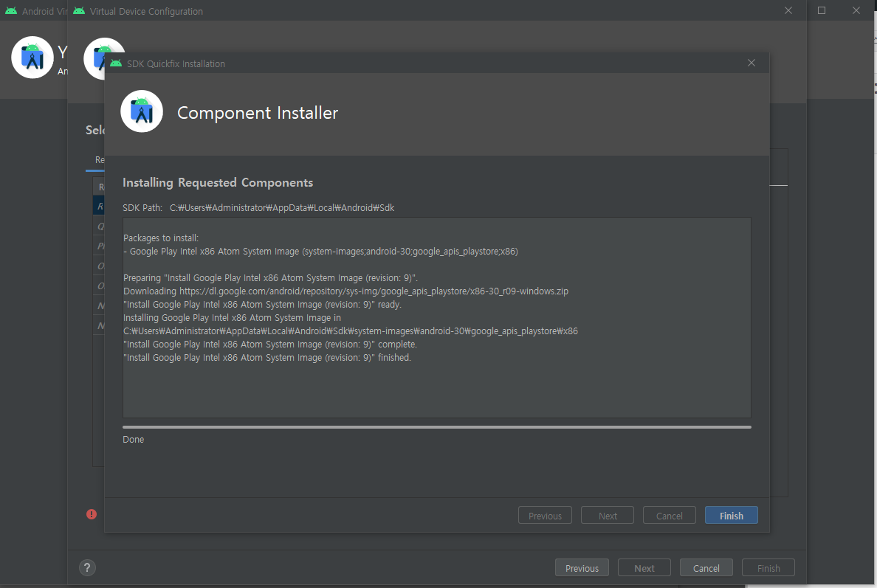Click Finish in the Component Installer dialog
This screenshot has width=877, height=588.
pos(731,516)
